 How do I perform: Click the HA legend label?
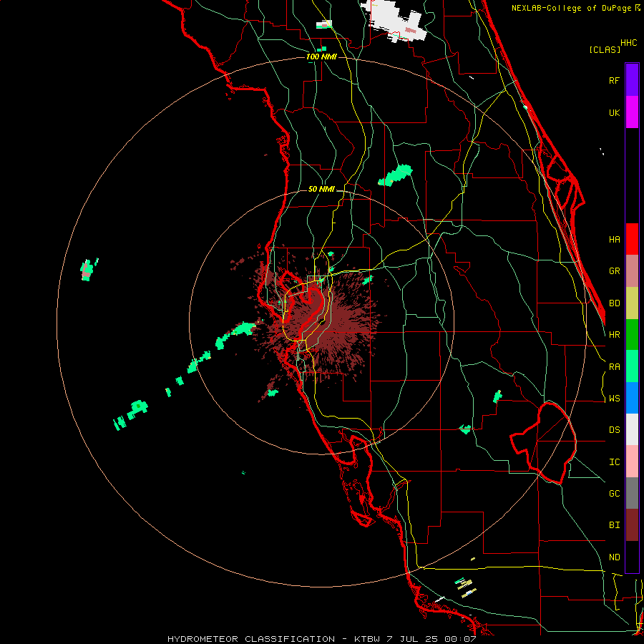click(x=614, y=240)
